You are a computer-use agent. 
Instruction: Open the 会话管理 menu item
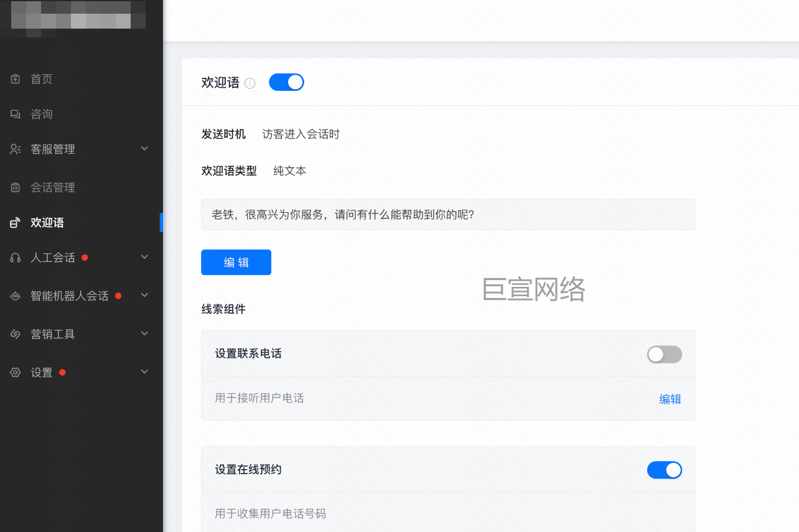[53, 187]
